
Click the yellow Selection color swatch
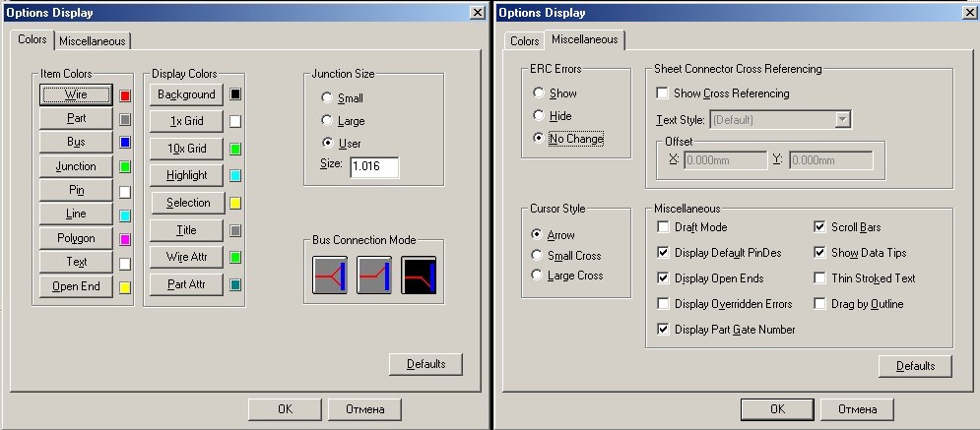click(x=235, y=203)
